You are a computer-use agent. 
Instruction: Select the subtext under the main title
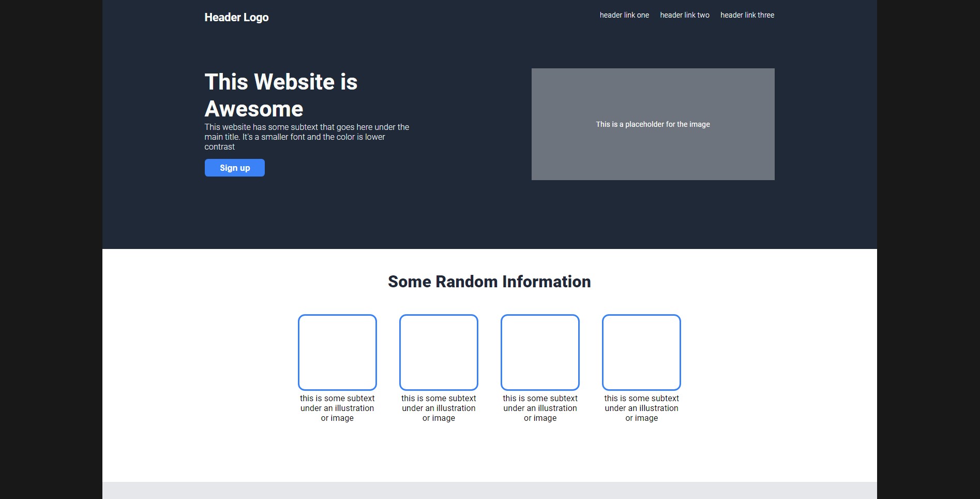(x=306, y=137)
